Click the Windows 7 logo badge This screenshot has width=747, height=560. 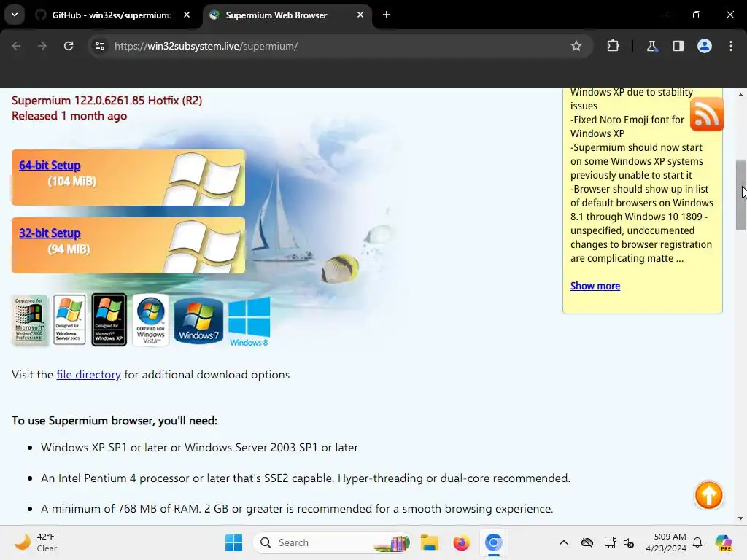tap(198, 320)
